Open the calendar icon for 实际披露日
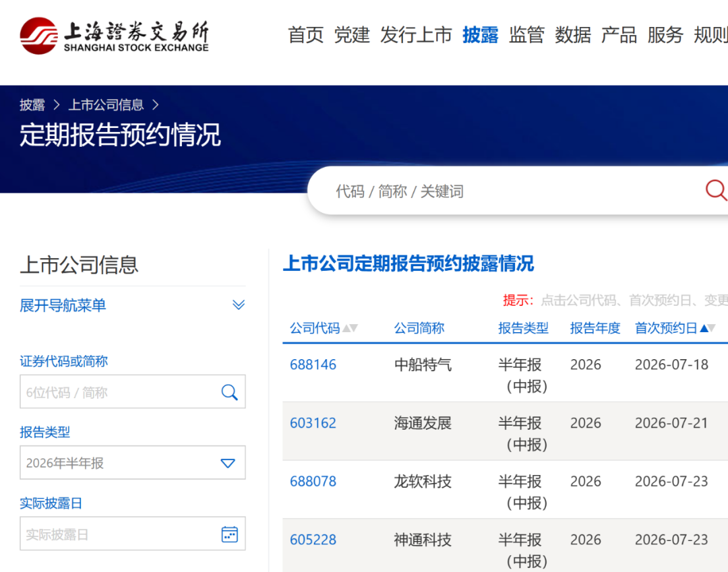This screenshot has height=572, width=728. pos(229,534)
